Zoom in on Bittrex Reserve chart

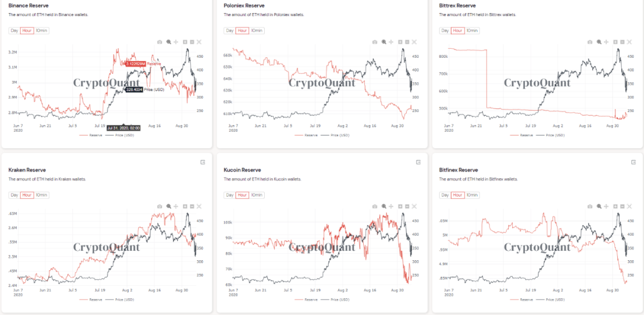(615, 42)
